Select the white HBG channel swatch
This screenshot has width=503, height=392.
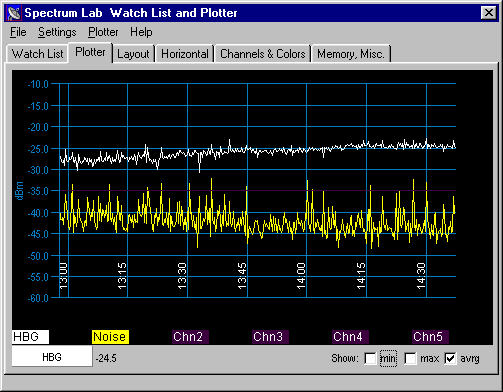[x=30, y=337]
